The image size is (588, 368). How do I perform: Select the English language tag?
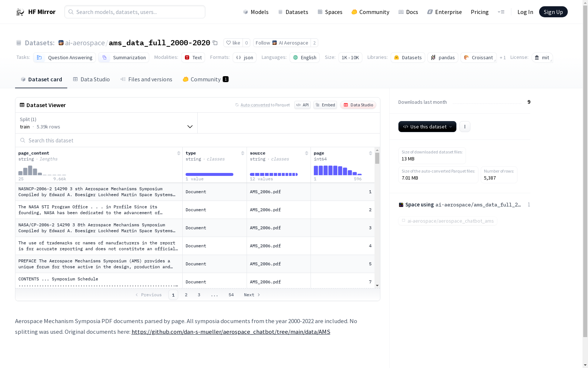pos(305,57)
